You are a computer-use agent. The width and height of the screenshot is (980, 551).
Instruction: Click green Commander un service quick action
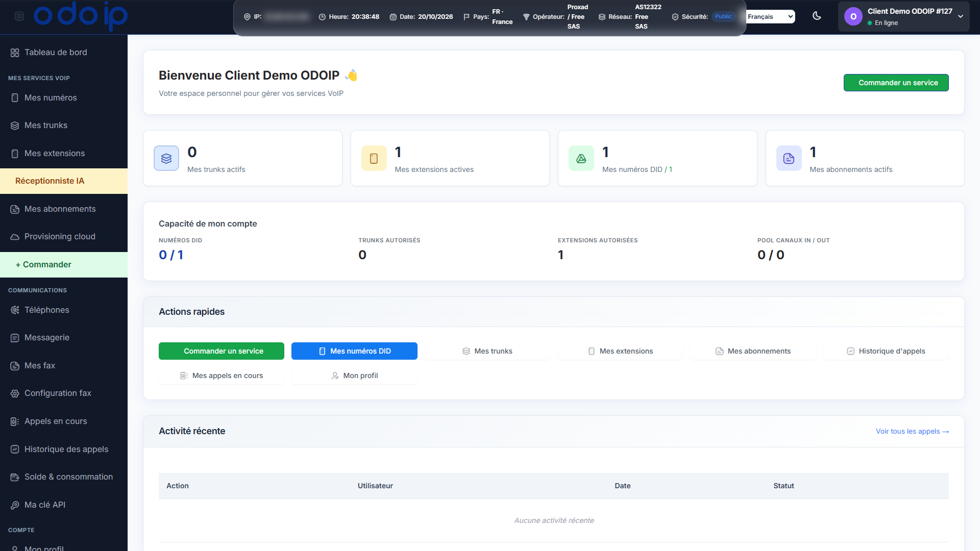click(222, 351)
